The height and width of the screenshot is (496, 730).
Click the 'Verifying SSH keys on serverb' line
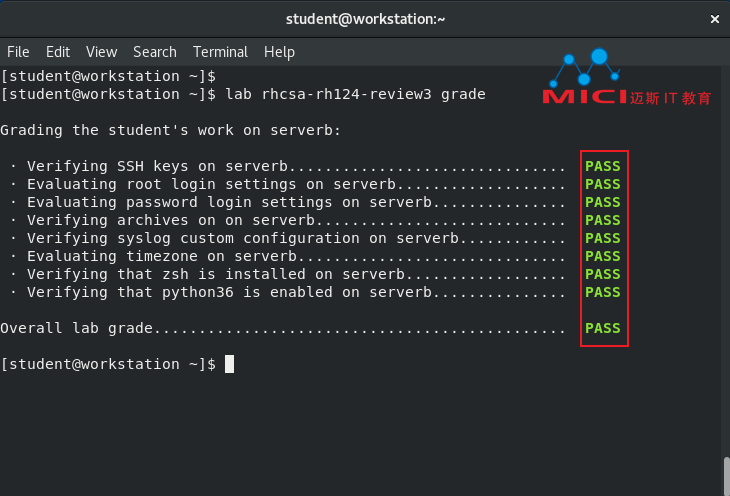point(159,166)
